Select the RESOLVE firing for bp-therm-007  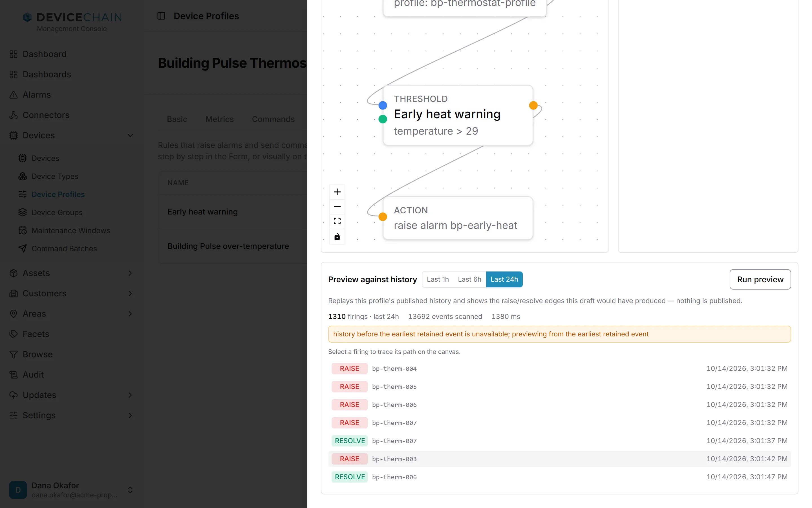coord(559,441)
